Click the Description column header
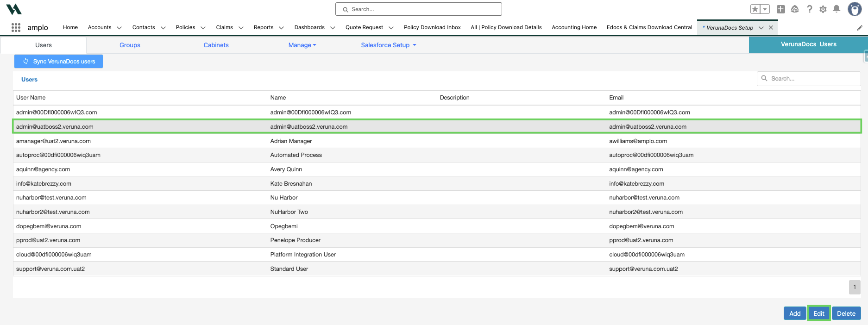The image size is (868, 325). tap(454, 98)
